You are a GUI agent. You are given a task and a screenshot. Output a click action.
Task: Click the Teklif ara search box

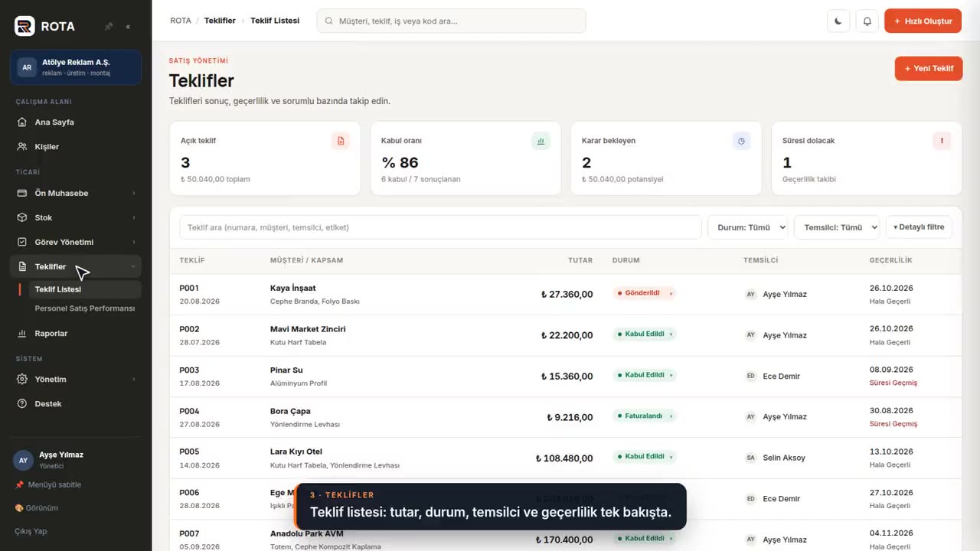tap(440, 227)
